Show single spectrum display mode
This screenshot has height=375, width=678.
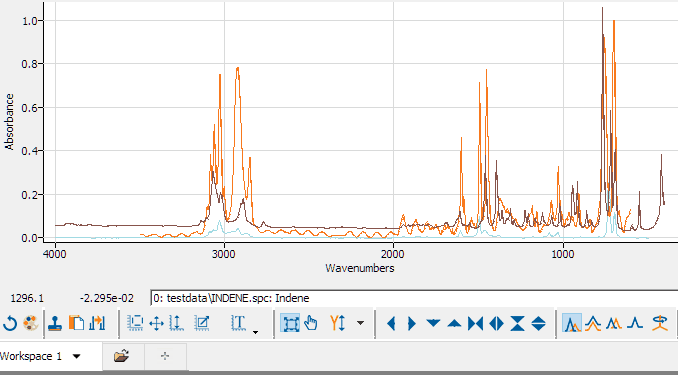pos(635,323)
